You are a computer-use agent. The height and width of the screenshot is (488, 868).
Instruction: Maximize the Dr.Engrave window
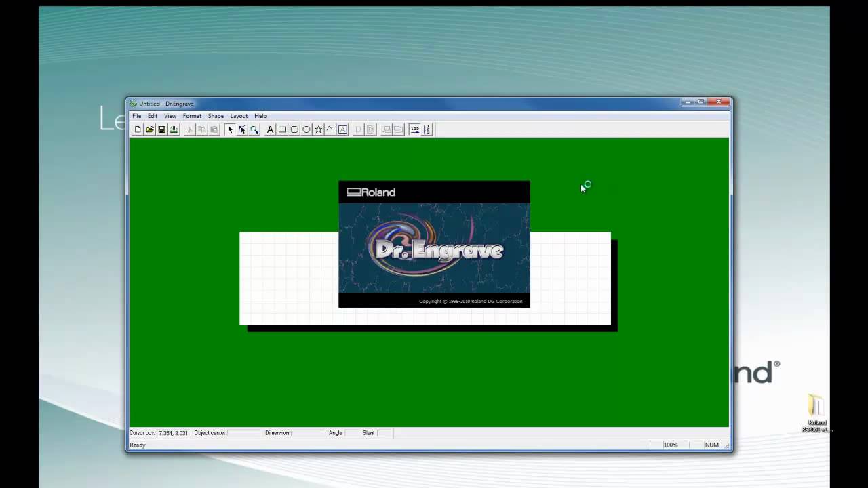pos(701,102)
